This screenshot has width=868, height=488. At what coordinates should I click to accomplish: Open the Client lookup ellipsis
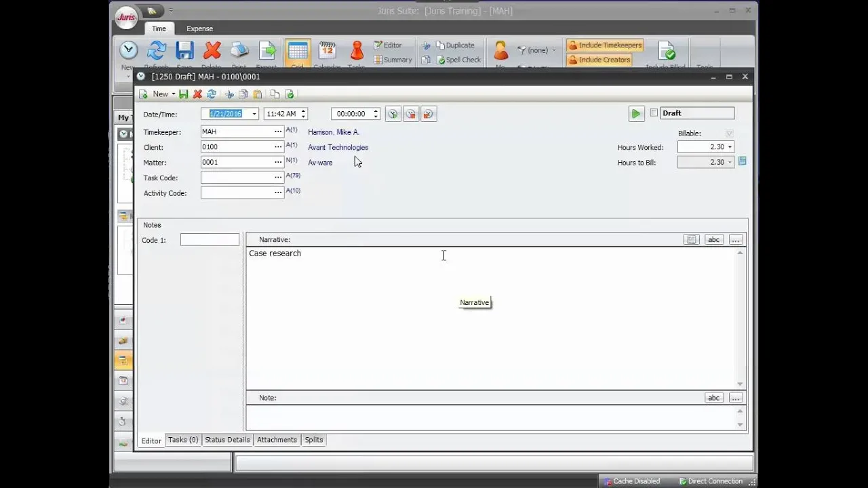[278, 147]
